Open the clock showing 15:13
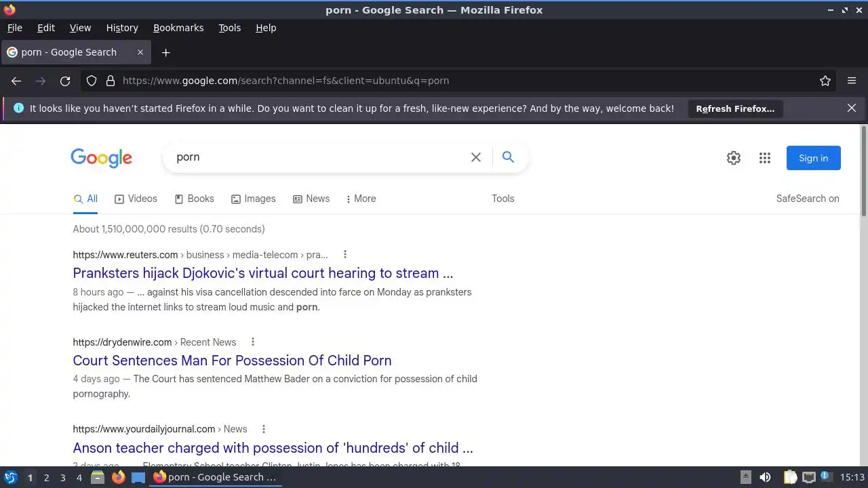Image resolution: width=868 pixels, height=488 pixels. 852,477
